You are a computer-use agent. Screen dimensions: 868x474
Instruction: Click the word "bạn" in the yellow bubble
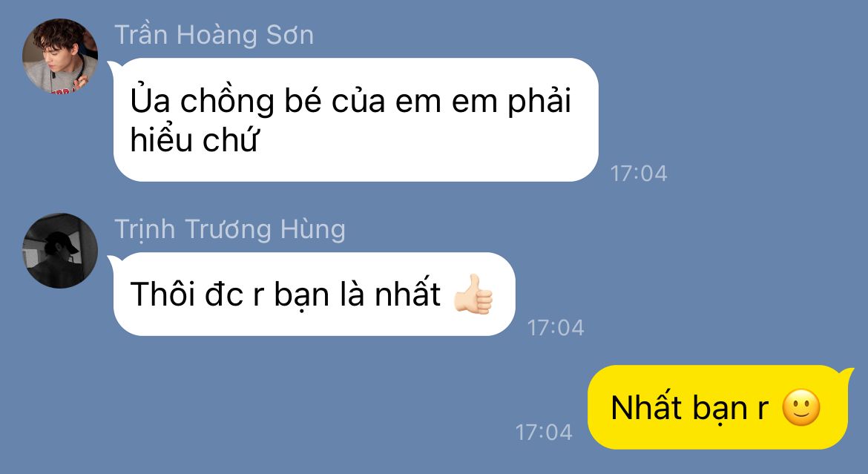(x=720, y=409)
